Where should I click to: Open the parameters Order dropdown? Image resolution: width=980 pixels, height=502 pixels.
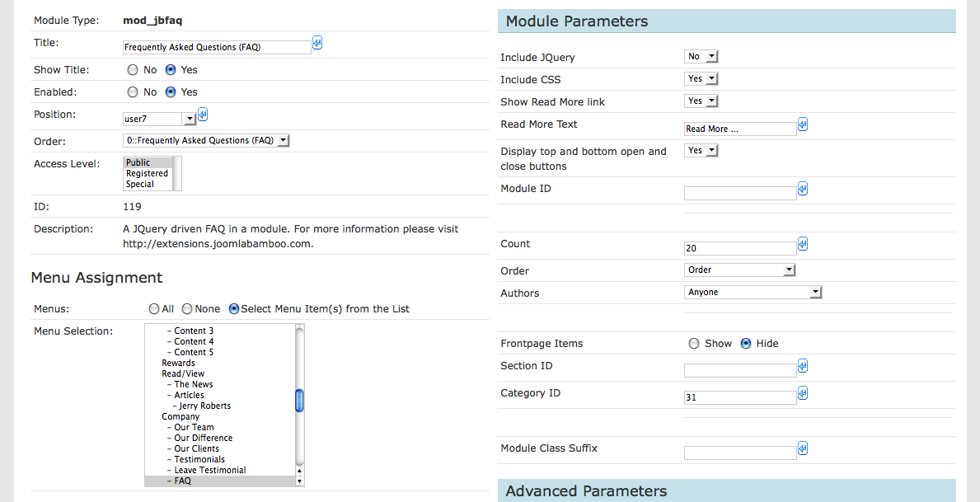[x=740, y=270]
